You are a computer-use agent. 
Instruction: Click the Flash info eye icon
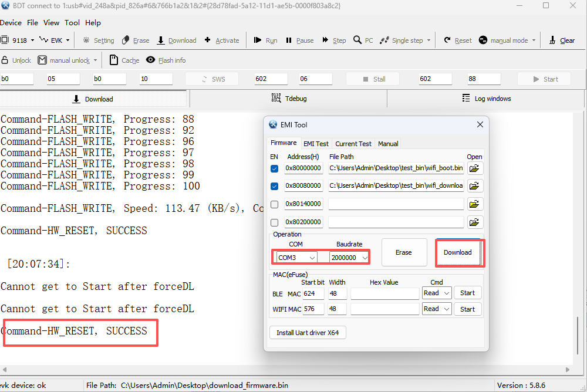coord(150,60)
